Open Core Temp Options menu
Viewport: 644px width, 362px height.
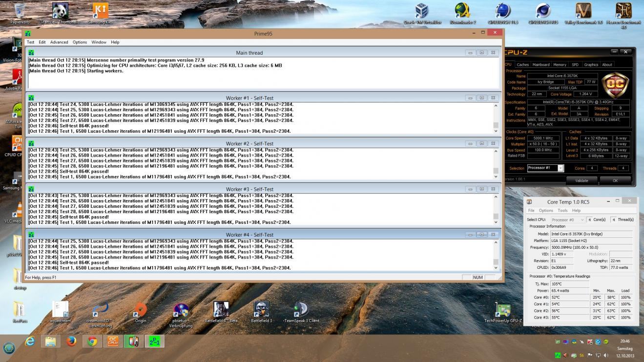click(x=546, y=210)
